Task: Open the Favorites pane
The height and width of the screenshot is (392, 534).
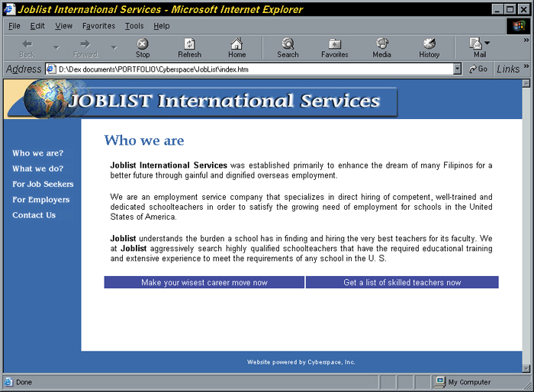Action: [334, 48]
